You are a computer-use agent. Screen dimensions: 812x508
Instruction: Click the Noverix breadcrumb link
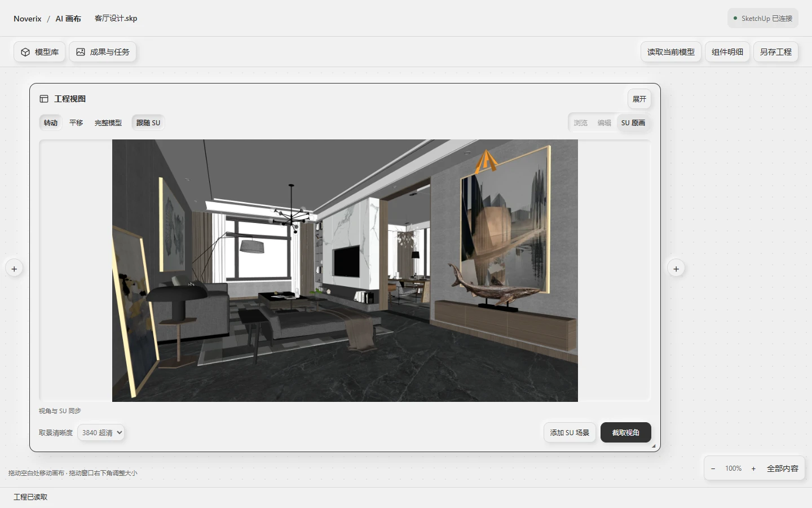[28, 19]
